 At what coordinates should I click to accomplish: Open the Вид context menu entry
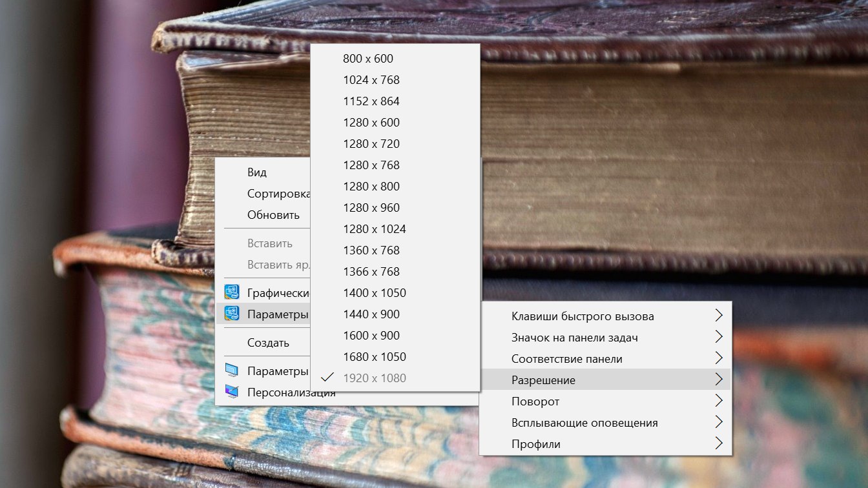(257, 172)
